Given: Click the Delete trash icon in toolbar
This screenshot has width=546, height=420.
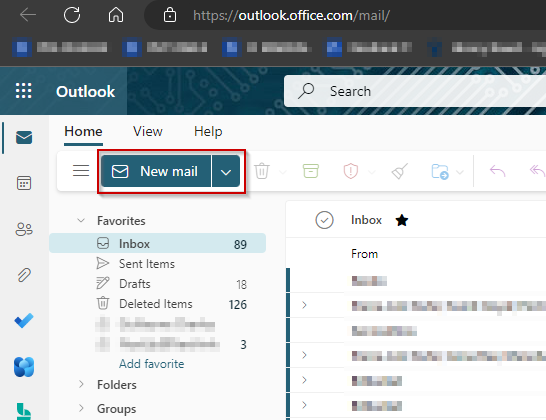Looking at the screenshot, I should pos(262,171).
